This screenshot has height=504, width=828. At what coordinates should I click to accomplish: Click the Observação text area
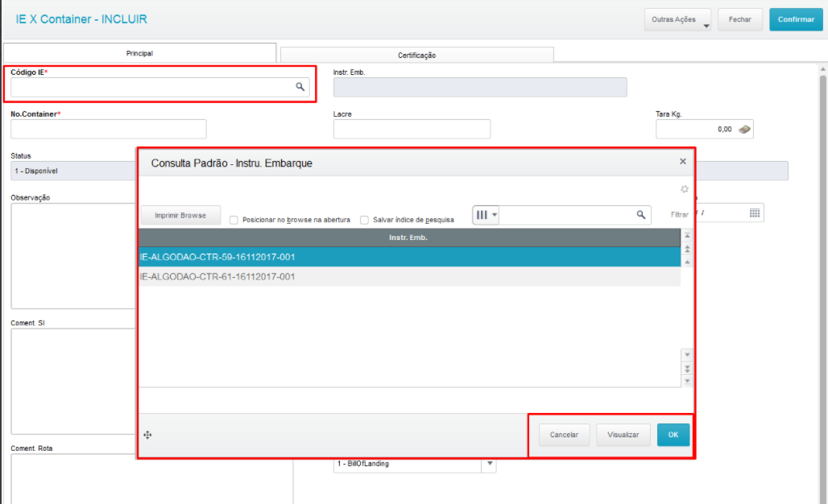72,256
